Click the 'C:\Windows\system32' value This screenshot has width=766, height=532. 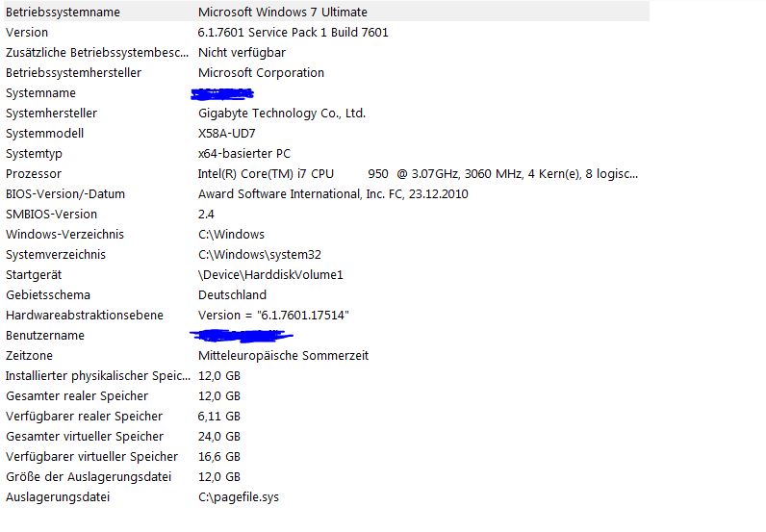tap(260, 255)
